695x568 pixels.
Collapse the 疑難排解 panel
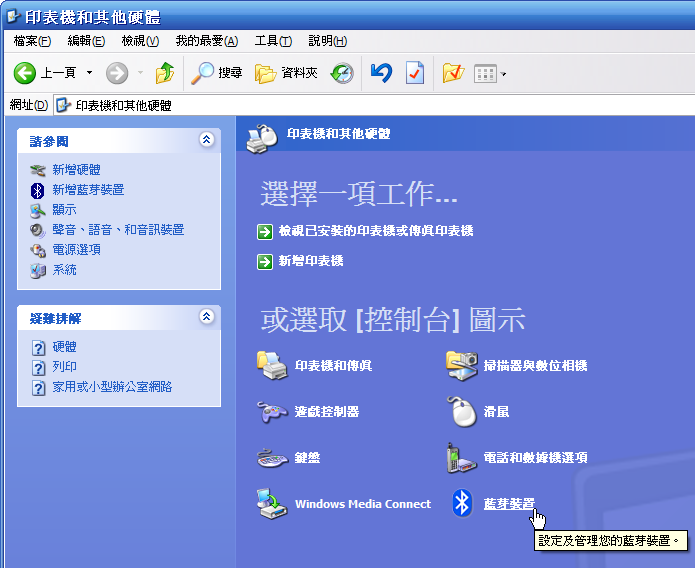[207, 317]
